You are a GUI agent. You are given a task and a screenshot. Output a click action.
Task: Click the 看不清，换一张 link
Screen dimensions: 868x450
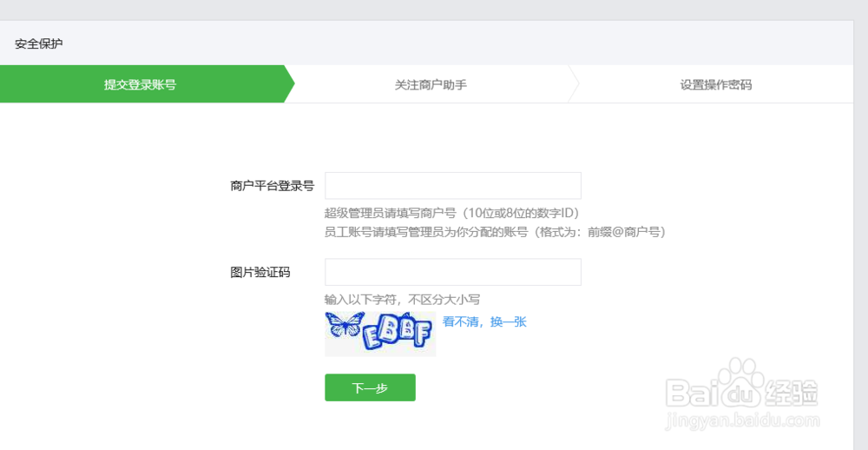(484, 322)
